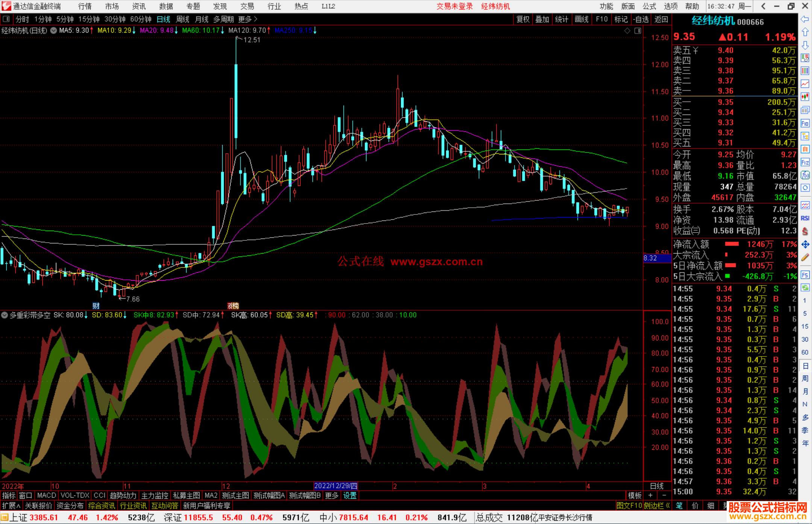812x524 pixels.
Task: Click the four-way move arrows sidebar icon
Action: click(x=805, y=245)
